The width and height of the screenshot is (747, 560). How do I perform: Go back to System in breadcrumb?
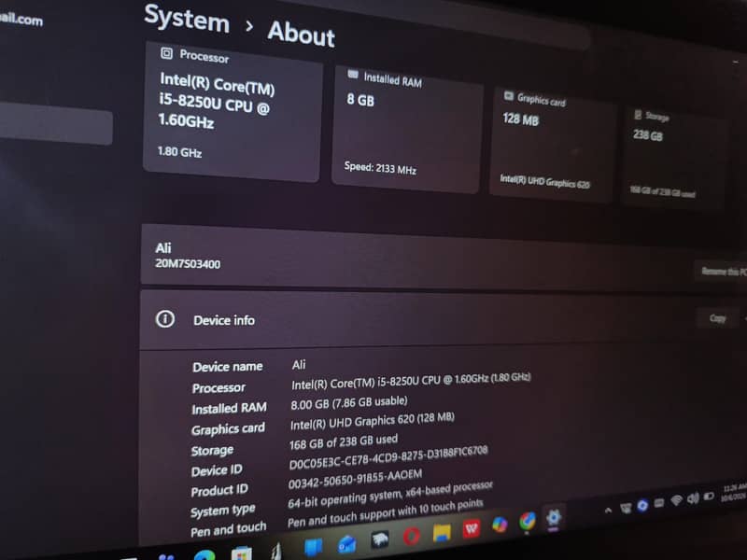pyautogui.click(x=187, y=19)
